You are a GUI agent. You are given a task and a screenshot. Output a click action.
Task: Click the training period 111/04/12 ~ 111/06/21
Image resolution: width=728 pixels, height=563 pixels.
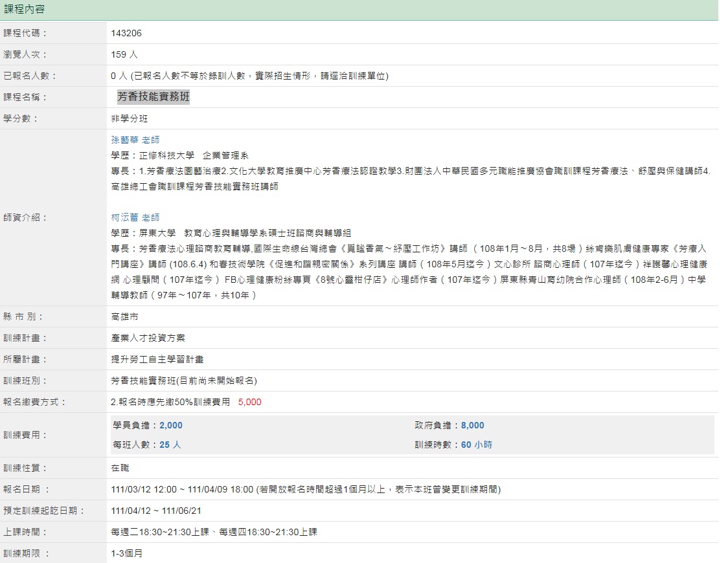(x=156, y=511)
